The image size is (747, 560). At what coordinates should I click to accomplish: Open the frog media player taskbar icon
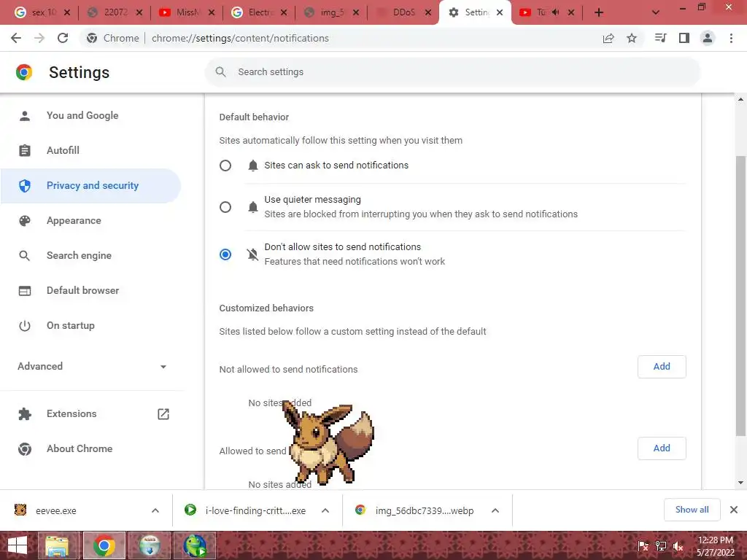(195, 545)
